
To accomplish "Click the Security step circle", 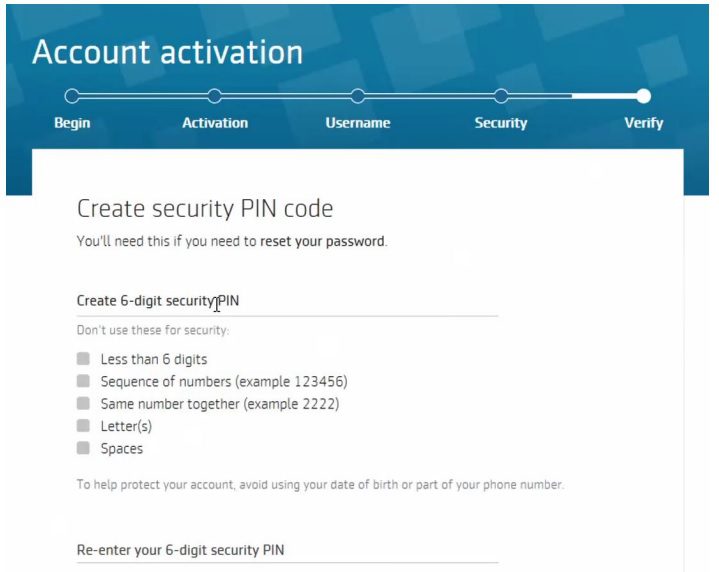I will 501,97.
